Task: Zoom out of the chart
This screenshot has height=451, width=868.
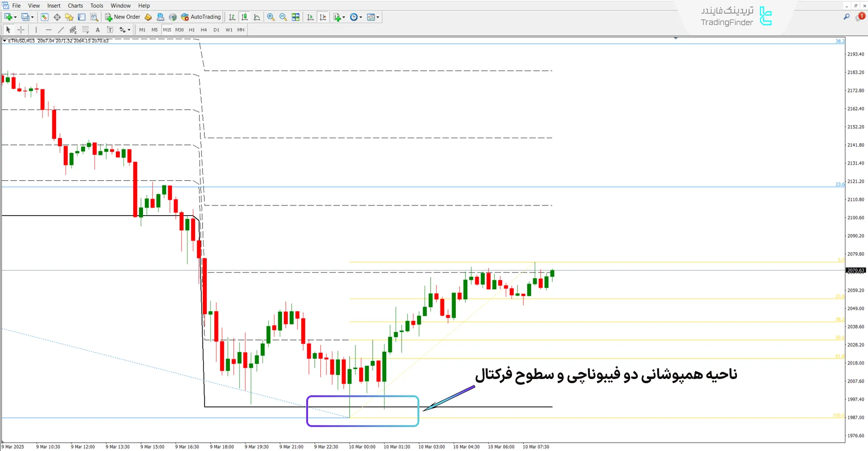Action: coord(283,17)
